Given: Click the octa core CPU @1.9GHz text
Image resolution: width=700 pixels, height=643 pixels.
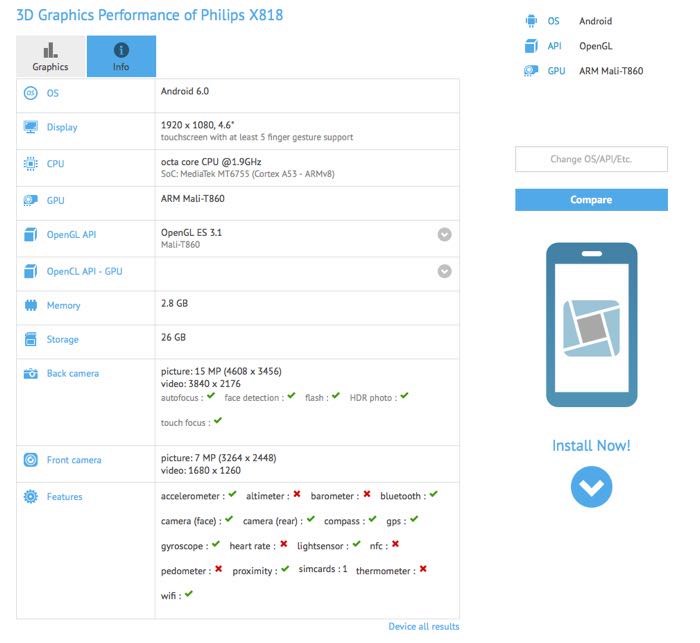Looking at the screenshot, I should (211, 162).
